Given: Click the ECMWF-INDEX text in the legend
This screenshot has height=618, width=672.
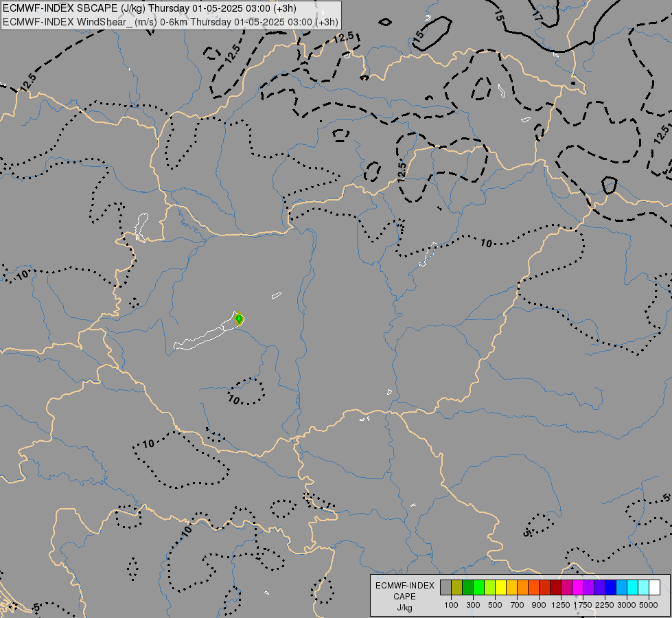Looking at the screenshot, I should [x=405, y=586].
